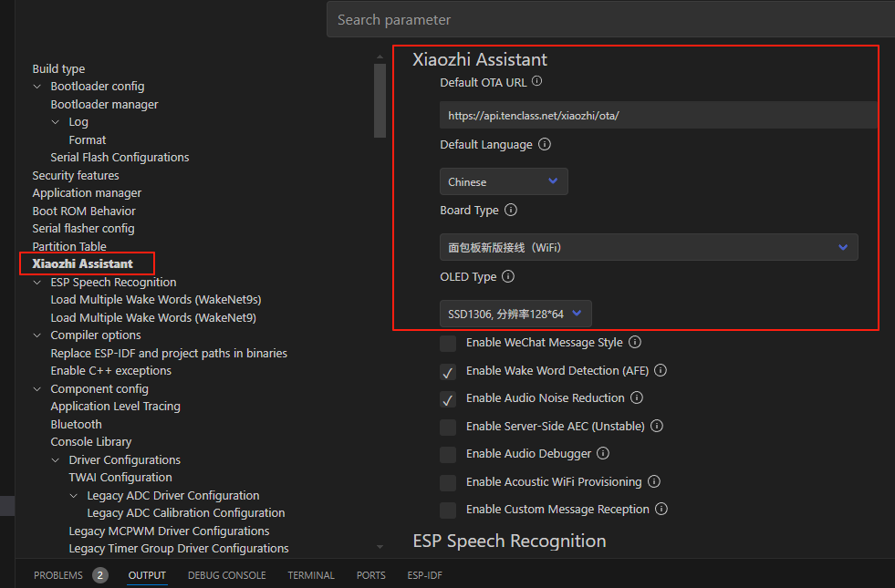
Task: Open the TERMINAL tab
Action: [311, 575]
